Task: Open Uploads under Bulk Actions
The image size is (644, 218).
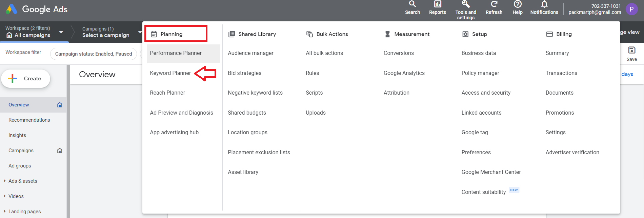Action: coord(316,113)
